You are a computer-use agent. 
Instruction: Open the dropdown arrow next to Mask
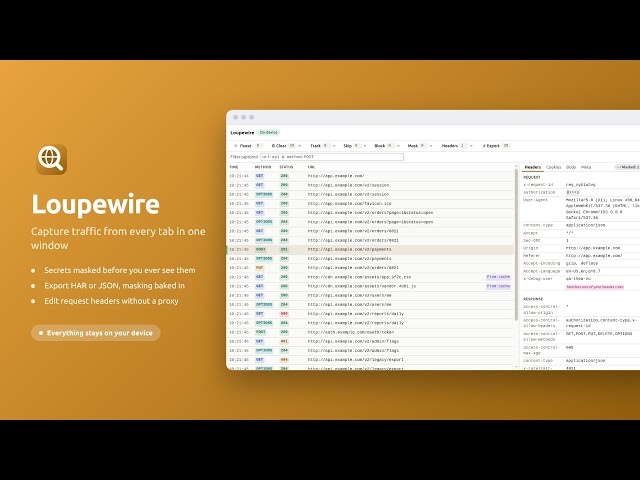click(x=431, y=146)
